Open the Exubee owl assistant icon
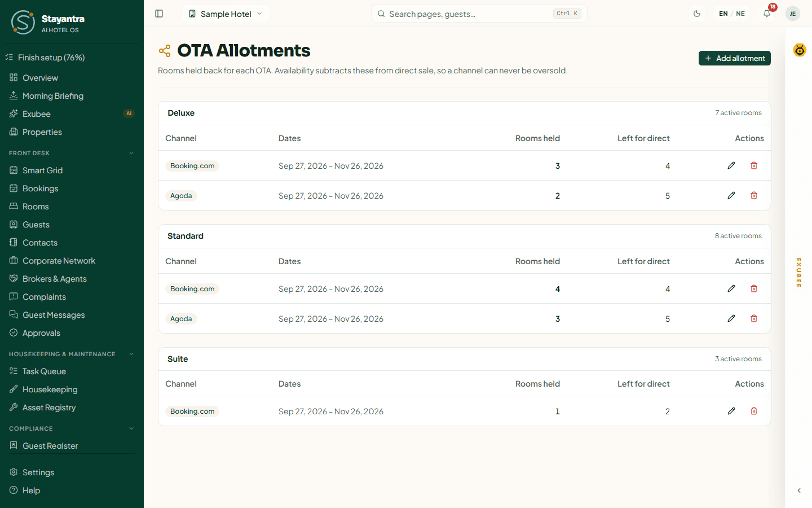This screenshot has height=508, width=812. 800,50
